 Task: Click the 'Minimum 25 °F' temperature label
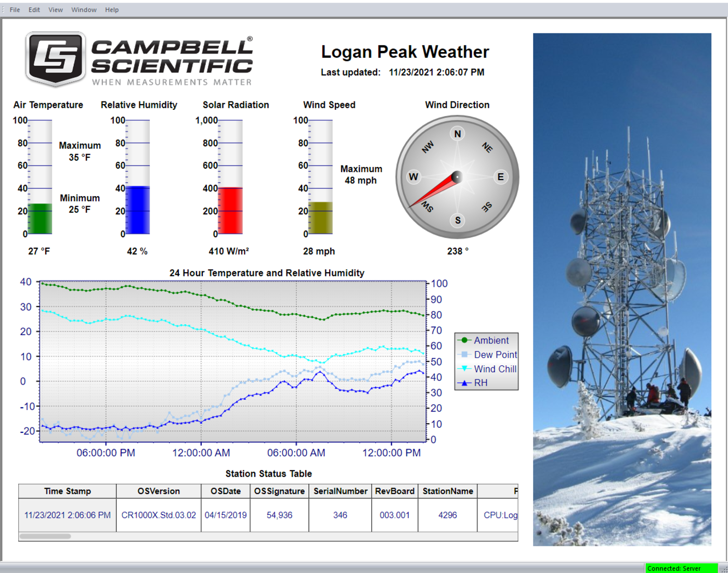(x=80, y=203)
